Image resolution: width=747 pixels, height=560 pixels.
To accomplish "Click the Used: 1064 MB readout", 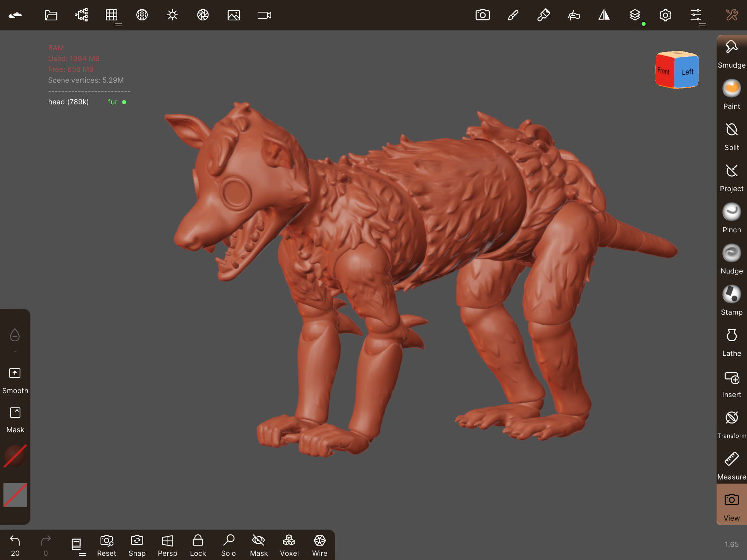I will (x=74, y=58).
